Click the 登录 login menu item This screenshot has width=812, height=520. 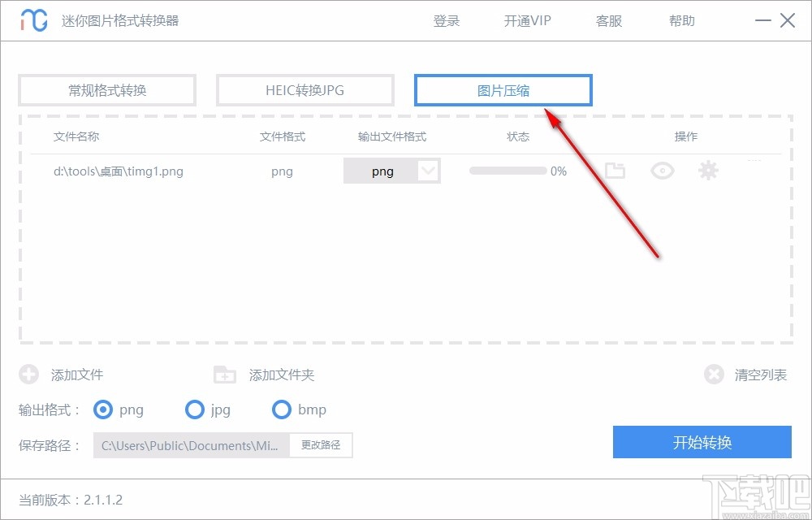click(447, 21)
